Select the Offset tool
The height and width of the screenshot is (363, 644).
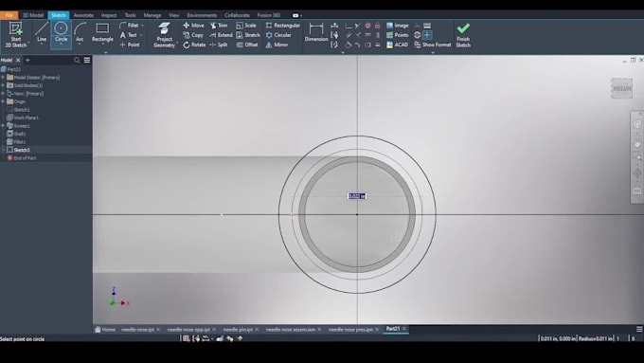click(247, 45)
